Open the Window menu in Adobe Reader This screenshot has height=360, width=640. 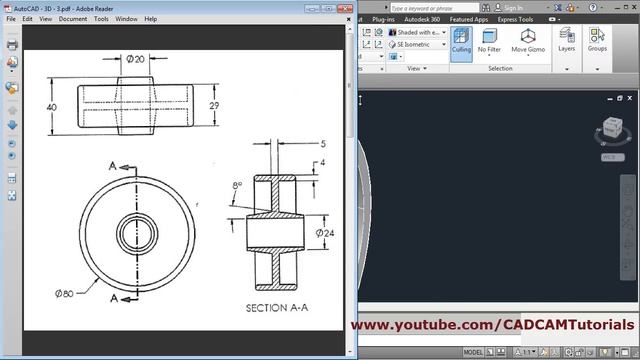(x=127, y=19)
